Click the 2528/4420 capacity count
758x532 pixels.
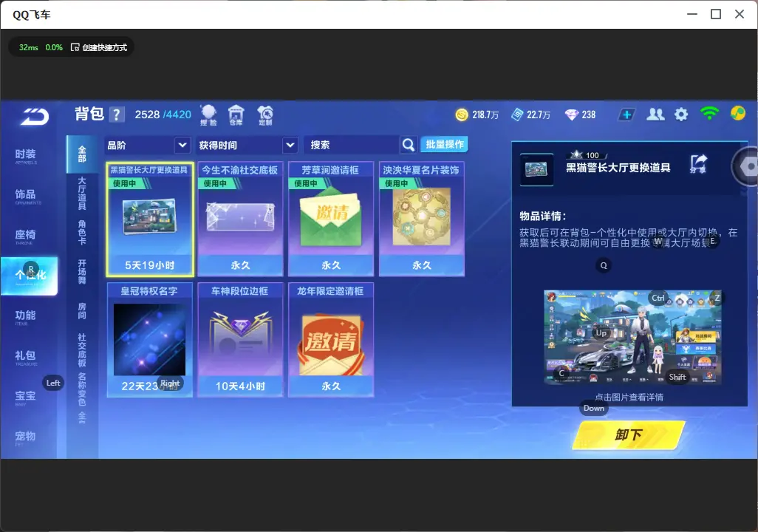coord(163,115)
